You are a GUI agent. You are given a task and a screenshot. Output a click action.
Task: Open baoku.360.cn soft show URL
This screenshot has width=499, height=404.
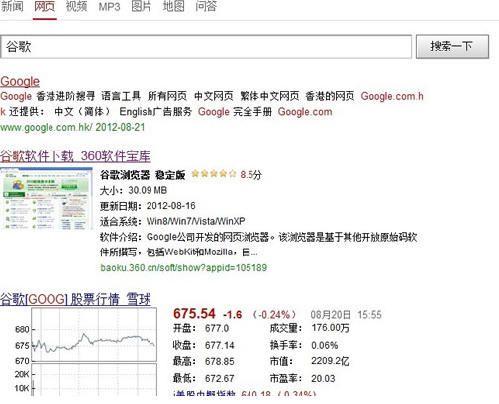coord(184,268)
